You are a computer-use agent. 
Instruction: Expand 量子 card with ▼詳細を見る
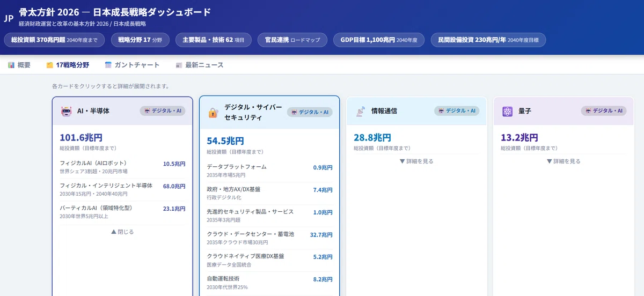(563, 161)
